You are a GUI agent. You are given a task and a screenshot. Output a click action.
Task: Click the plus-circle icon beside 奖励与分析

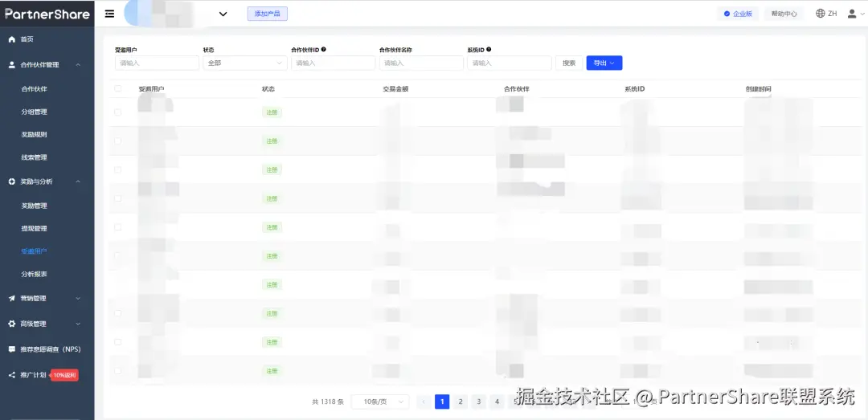point(11,181)
